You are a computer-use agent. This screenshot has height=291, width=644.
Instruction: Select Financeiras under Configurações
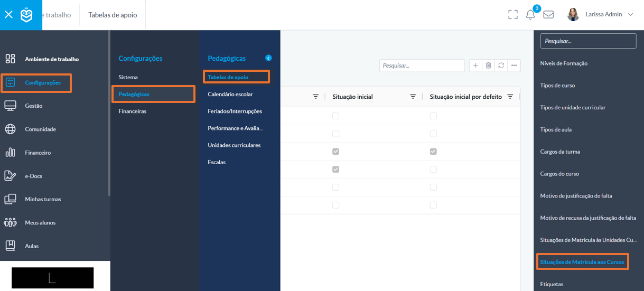tap(133, 111)
